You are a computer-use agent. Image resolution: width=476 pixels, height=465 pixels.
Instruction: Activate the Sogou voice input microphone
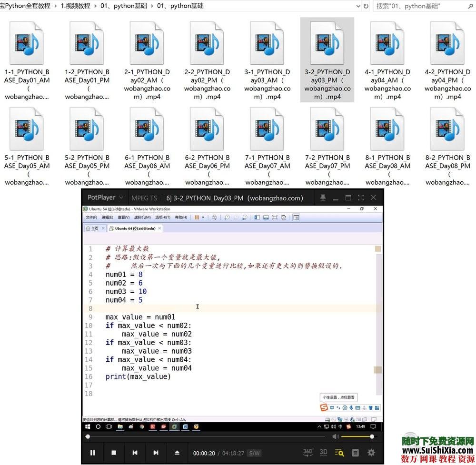351,408
